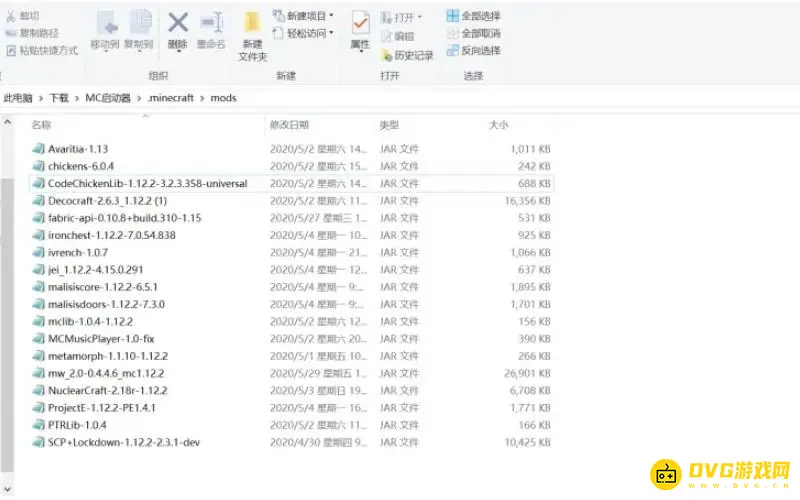800x500 pixels.
Task: Click Select none (全部取消)
Action: click(x=473, y=33)
